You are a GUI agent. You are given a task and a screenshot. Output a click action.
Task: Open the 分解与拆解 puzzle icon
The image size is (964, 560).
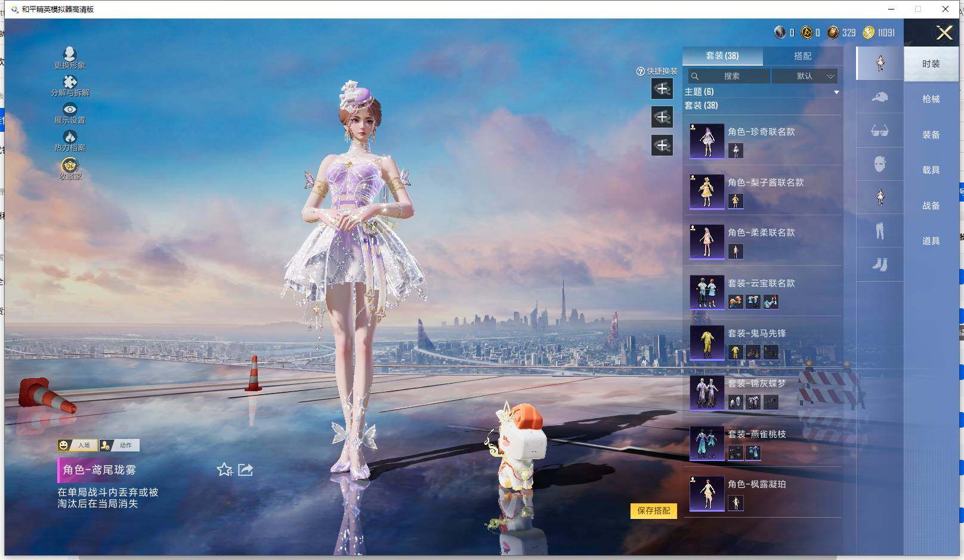coord(70,82)
